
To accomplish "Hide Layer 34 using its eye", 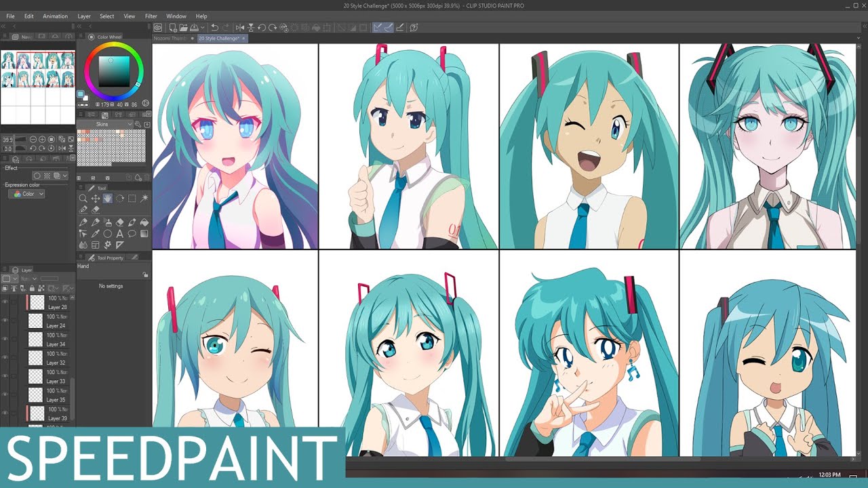I will pos(5,338).
